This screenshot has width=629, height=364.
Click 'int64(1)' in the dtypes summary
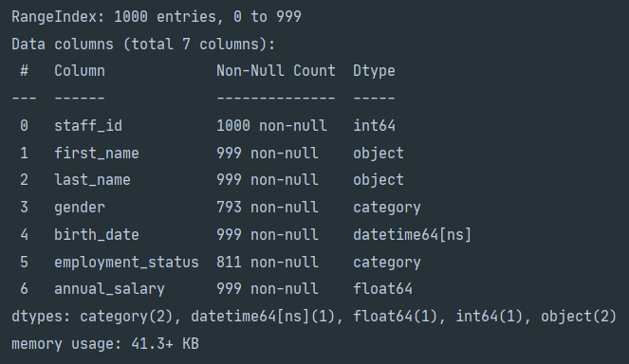[490, 318]
